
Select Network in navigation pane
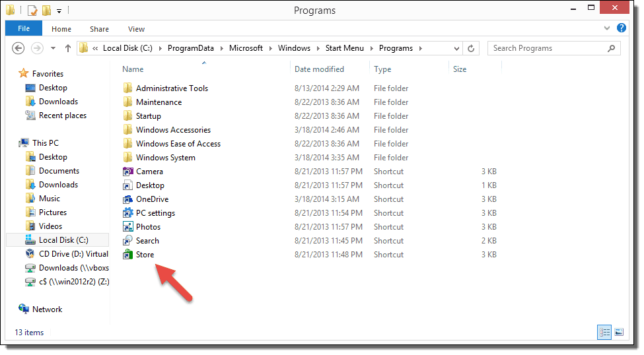[x=47, y=309]
